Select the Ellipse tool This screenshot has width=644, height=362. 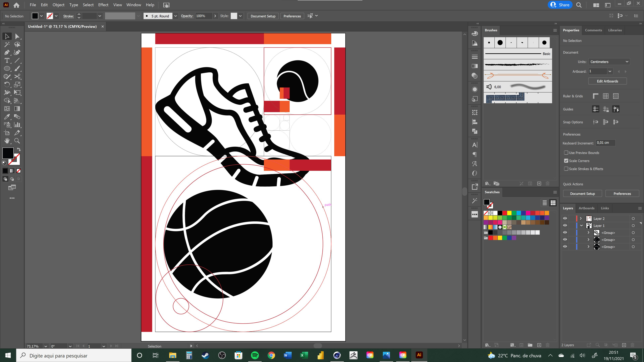pyautogui.click(x=7, y=68)
